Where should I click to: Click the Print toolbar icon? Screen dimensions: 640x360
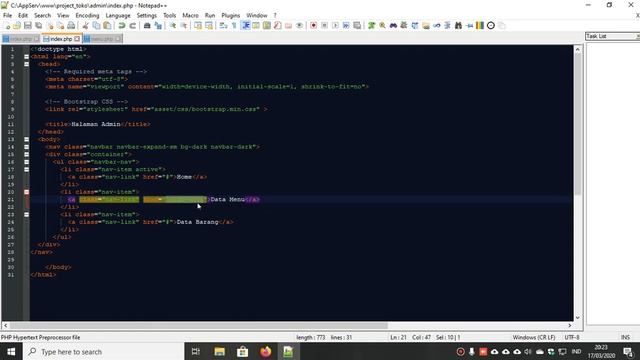tap(71, 26)
